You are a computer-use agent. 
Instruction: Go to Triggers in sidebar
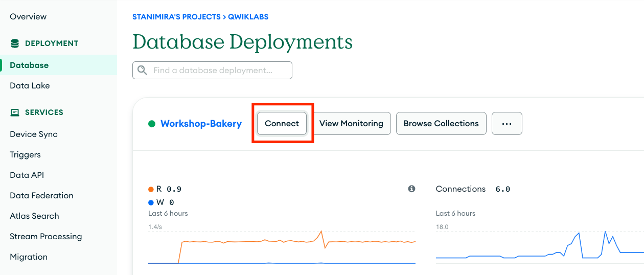click(x=25, y=154)
